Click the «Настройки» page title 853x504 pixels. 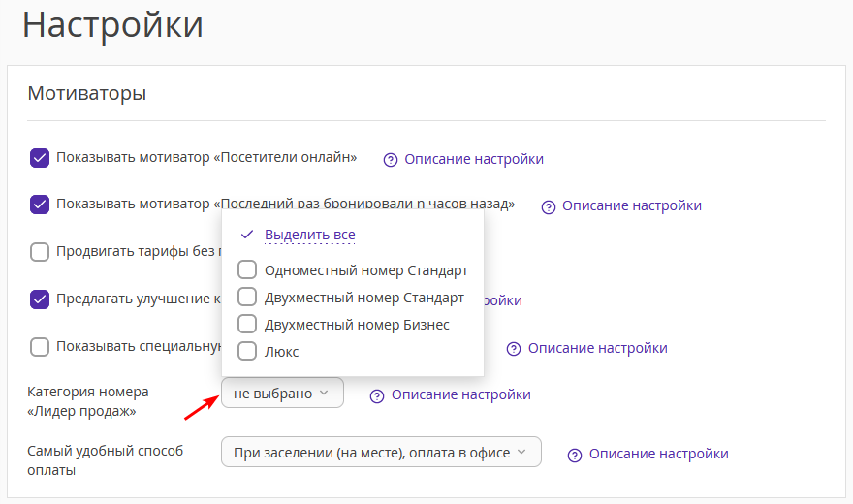[x=112, y=24]
